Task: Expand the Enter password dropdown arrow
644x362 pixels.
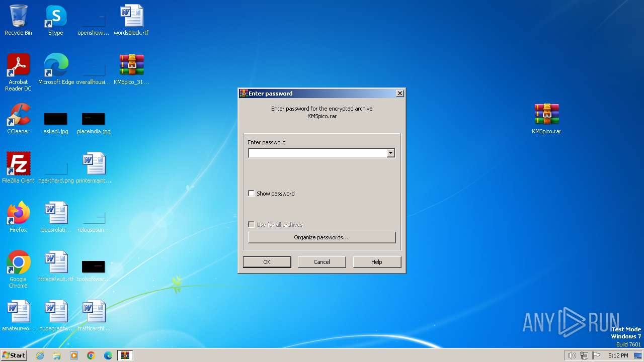Action: [390, 153]
